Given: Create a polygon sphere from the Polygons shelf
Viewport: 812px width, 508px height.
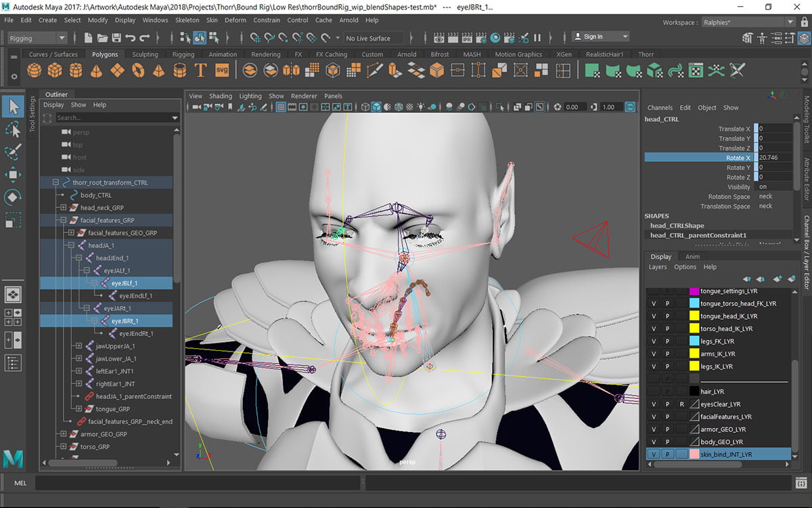Looking at the screenshot, I should coord(35,69).
